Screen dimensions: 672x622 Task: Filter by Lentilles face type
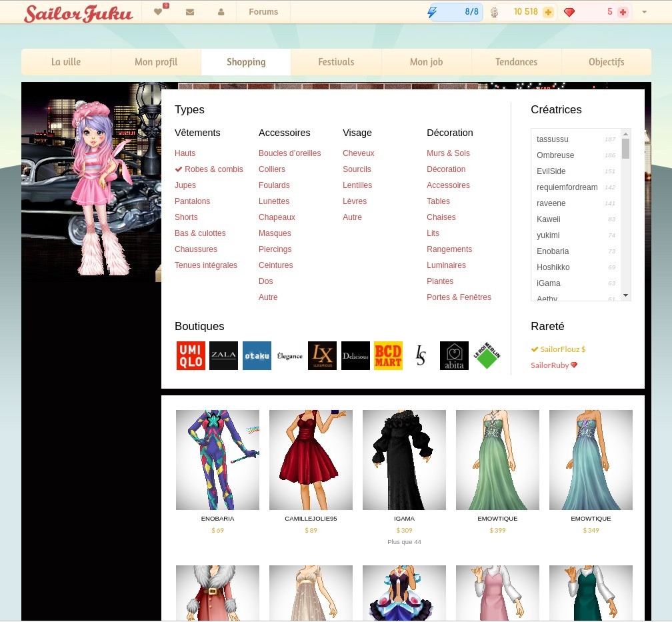pyautogui.click(x=357, y=185)
